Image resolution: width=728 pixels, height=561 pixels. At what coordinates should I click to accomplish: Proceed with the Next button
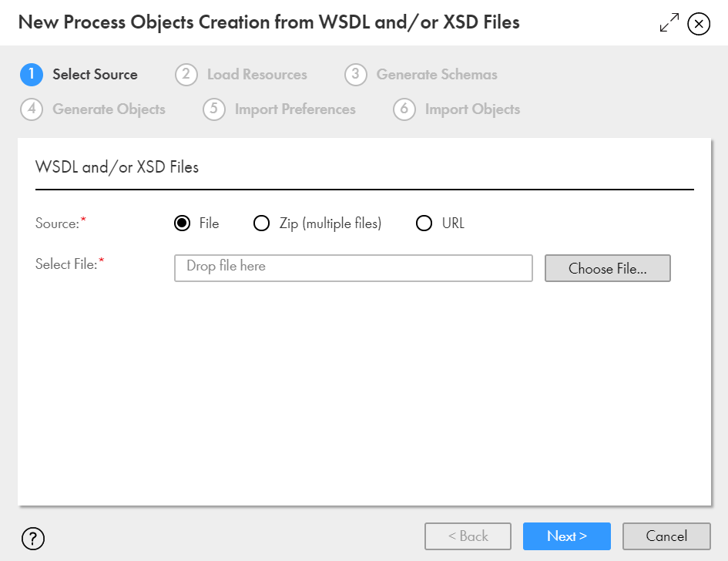(566, 536)
